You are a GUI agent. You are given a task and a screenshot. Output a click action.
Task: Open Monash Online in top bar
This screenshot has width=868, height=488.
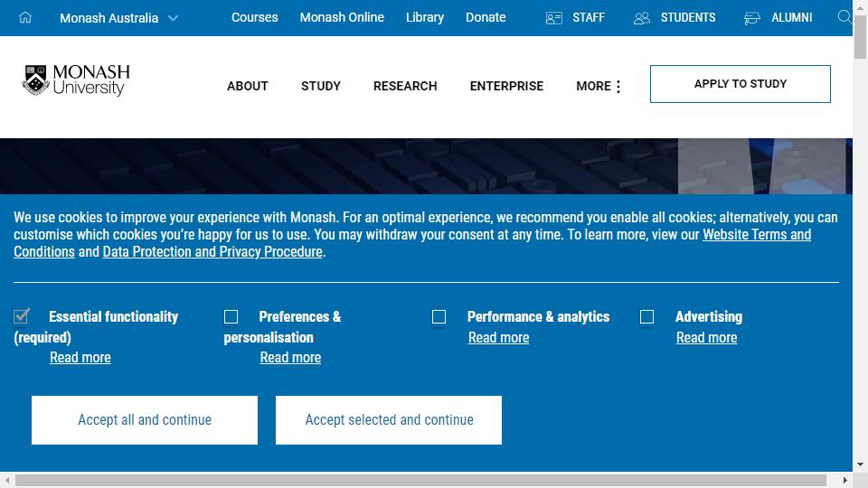coord(342,18)
